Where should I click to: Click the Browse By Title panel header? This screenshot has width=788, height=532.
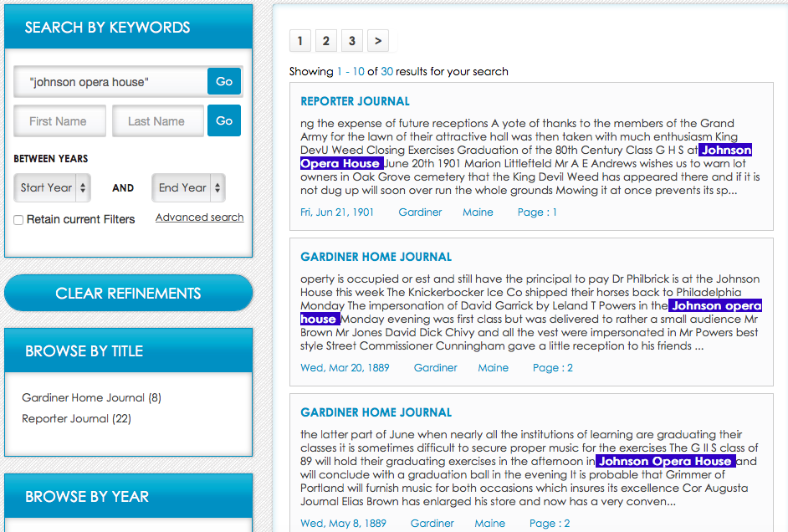click(128, 350)
